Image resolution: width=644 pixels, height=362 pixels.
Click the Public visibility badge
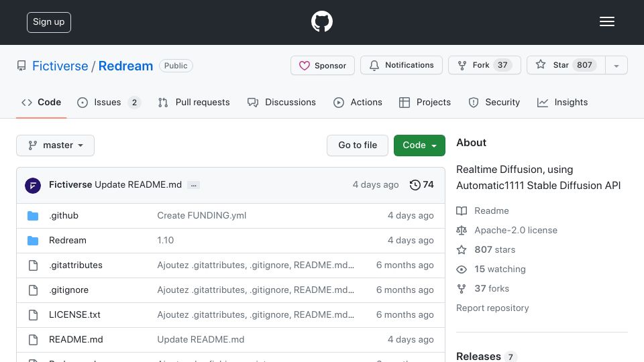[176, 66]
